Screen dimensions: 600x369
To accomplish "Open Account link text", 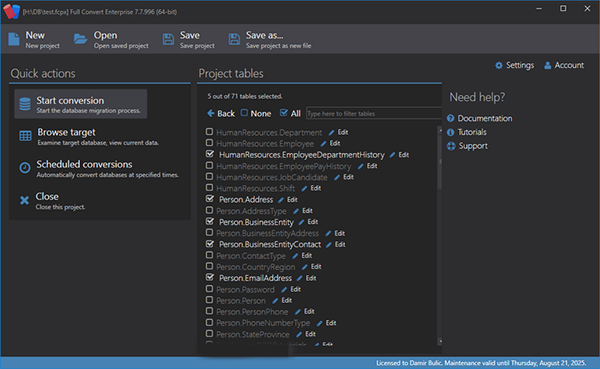I will [x=569, y=65].
